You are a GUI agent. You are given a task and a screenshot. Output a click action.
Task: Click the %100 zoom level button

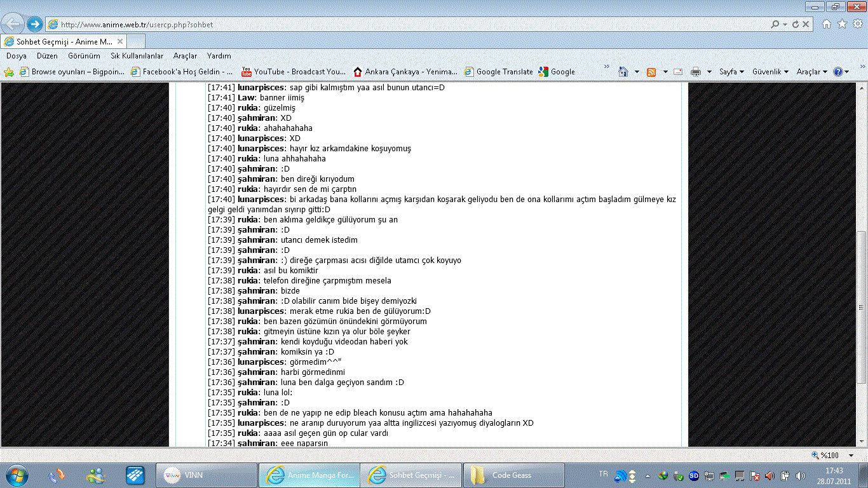click(825, 455)
